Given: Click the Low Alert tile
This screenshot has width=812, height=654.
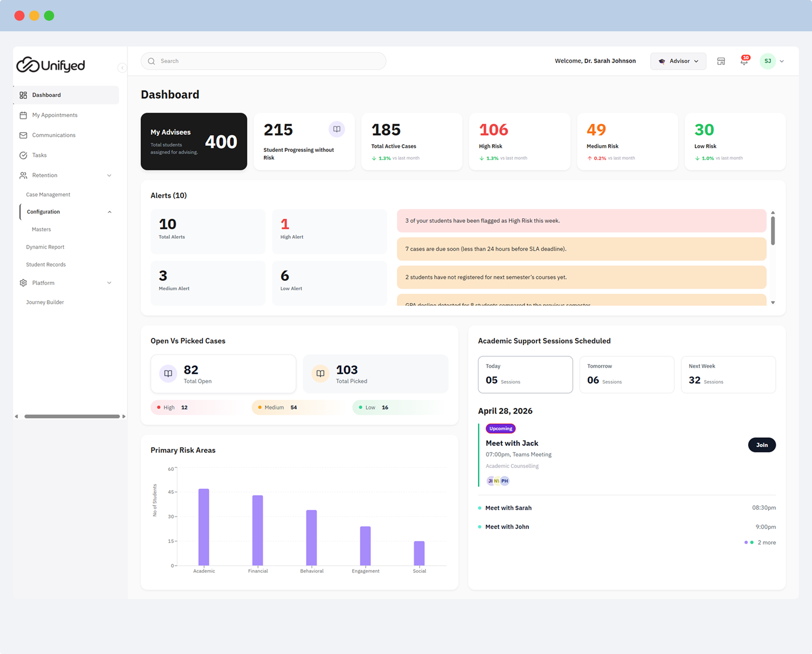Looking at the screenshot, I should [329, 283].
